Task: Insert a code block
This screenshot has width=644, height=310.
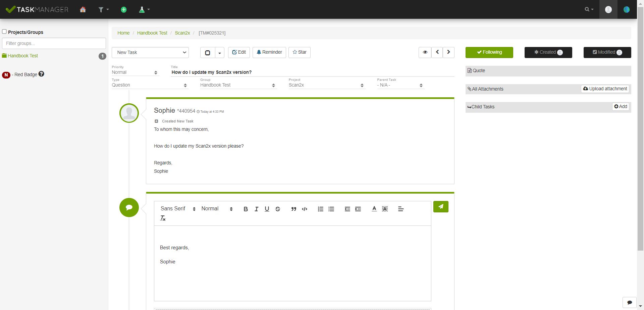Action: click(305, 209)
